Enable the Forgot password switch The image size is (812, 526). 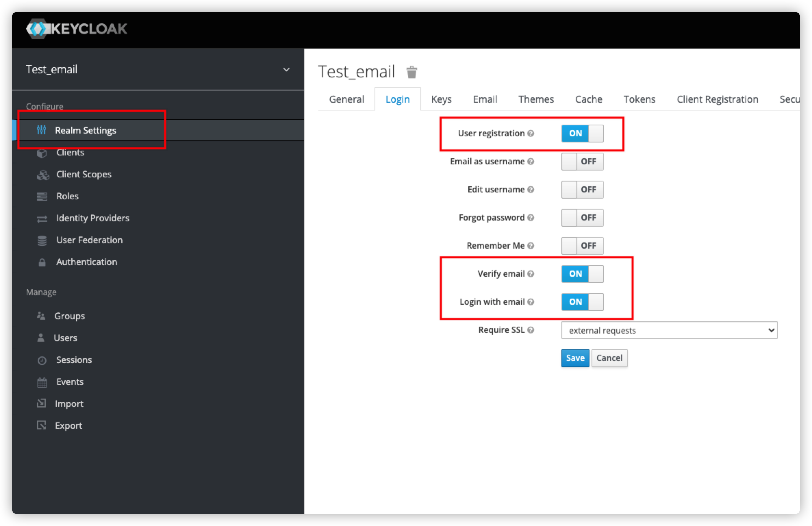click(x=582, y=217)
